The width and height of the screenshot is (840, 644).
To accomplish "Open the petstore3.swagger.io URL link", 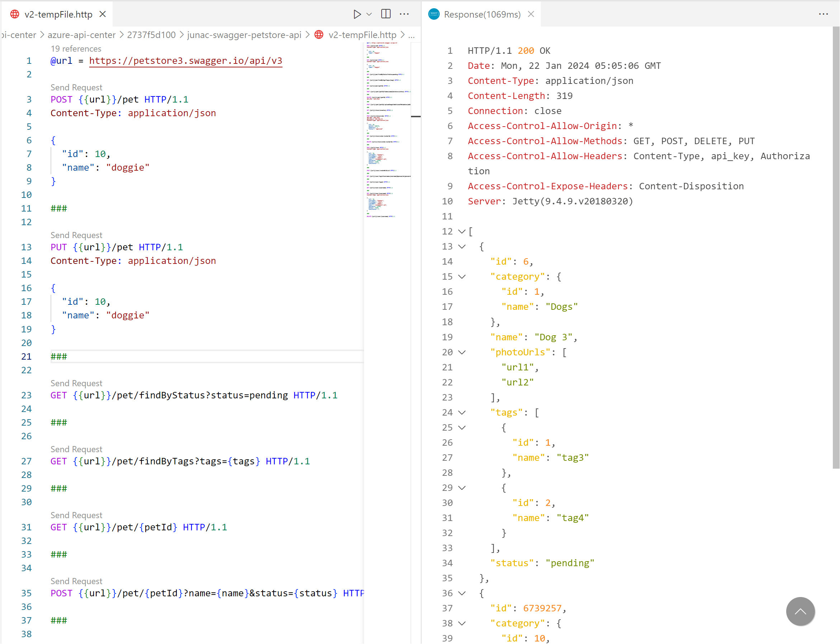I will (x=185, y=61).
